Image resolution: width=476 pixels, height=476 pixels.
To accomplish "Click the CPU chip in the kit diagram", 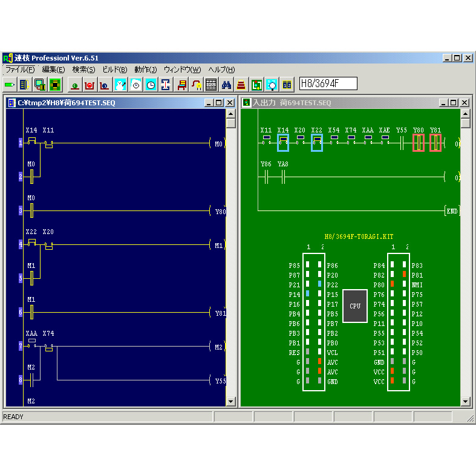I will pos(355,305).
